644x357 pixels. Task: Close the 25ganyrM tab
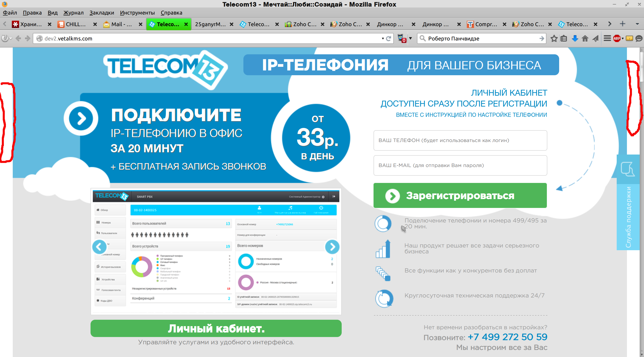tap(232, 24)
